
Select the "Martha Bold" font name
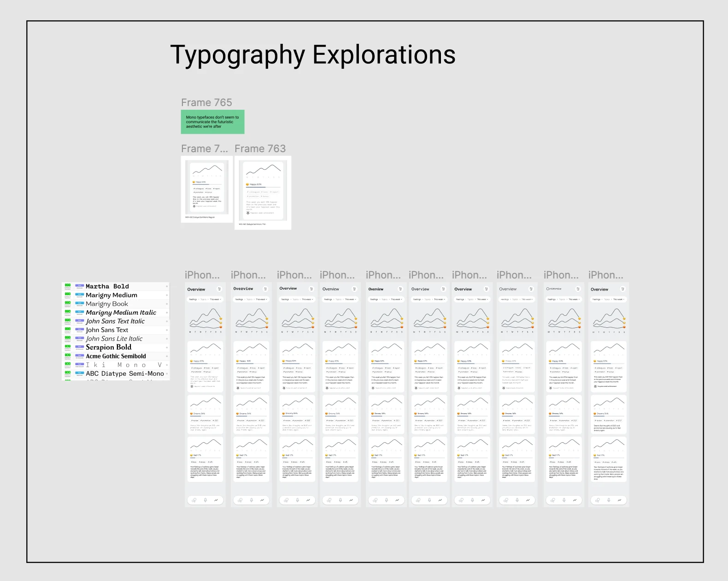[x=107, y=286]
